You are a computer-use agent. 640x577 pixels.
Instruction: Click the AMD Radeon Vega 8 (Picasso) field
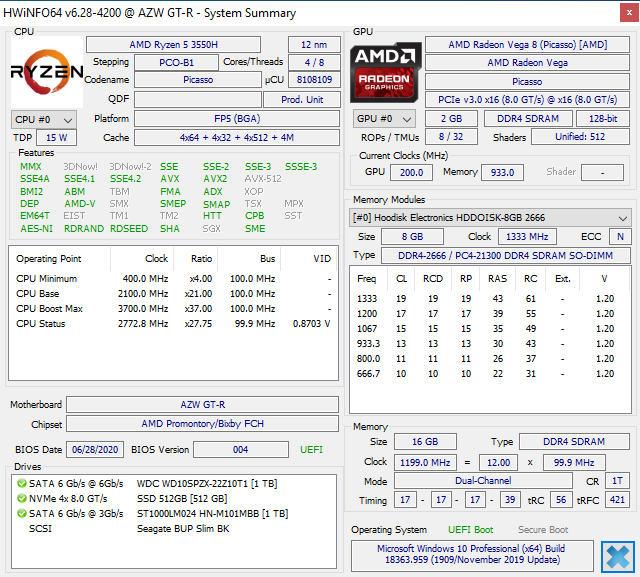tap(527, 45)
